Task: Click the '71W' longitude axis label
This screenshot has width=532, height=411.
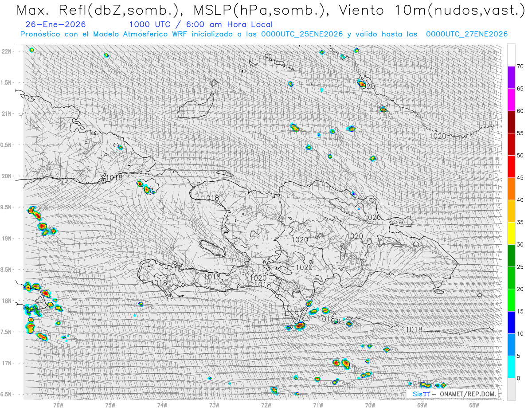Action: pos(318,405)
